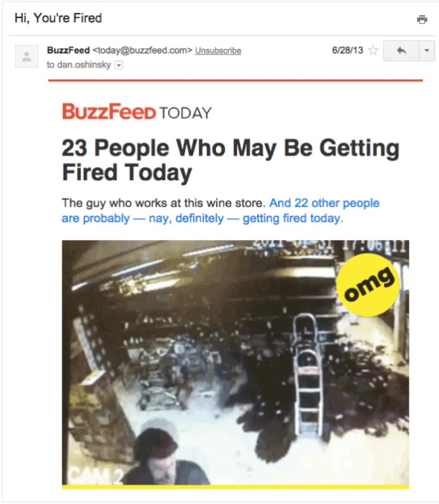
Task: Open the '23 People Who May Be Getting Fired Today' headline
Action: coord(230,160)
